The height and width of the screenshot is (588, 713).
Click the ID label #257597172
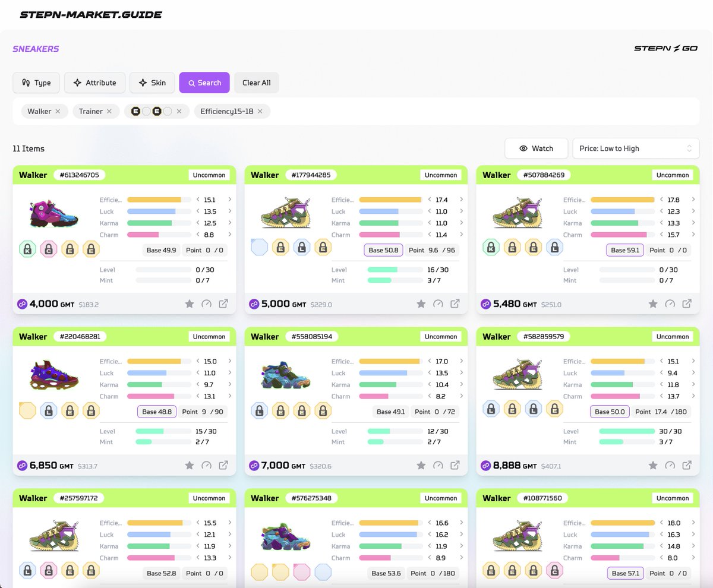79,498
